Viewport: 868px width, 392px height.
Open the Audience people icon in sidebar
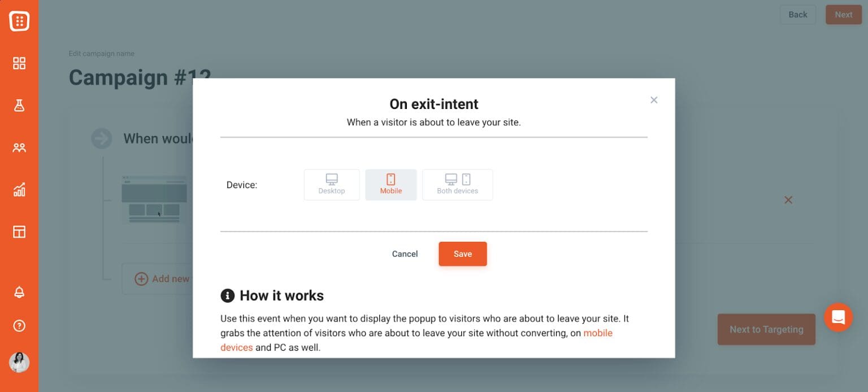click(19, 147)
